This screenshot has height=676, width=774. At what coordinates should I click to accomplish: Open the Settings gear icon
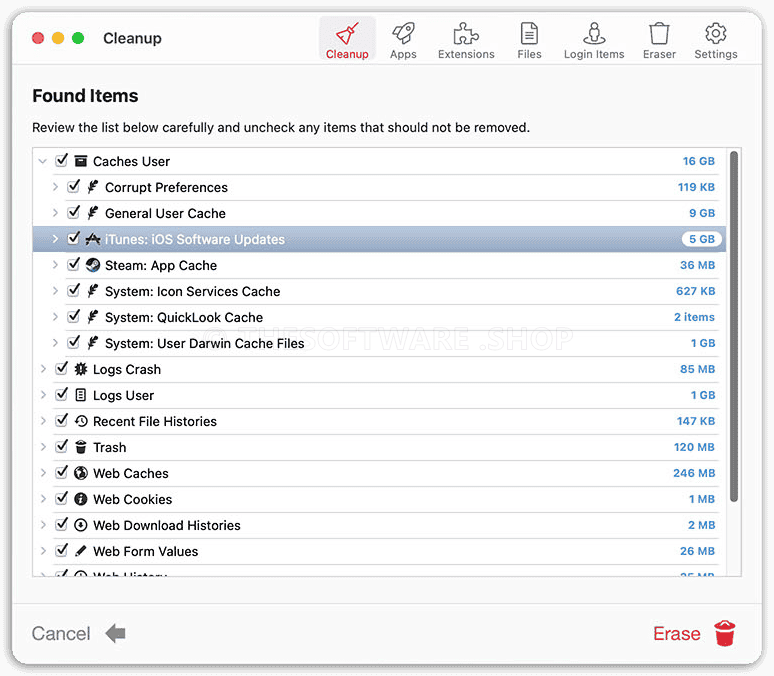716,34
